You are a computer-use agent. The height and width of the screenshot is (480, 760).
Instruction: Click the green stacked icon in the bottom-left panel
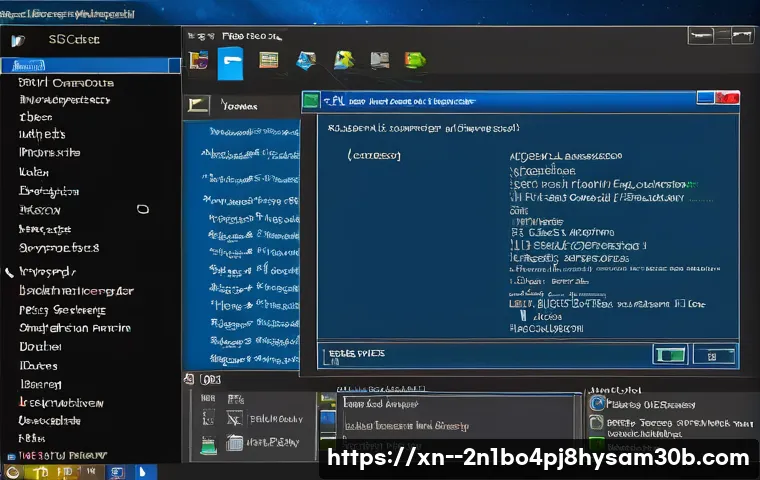208,445
